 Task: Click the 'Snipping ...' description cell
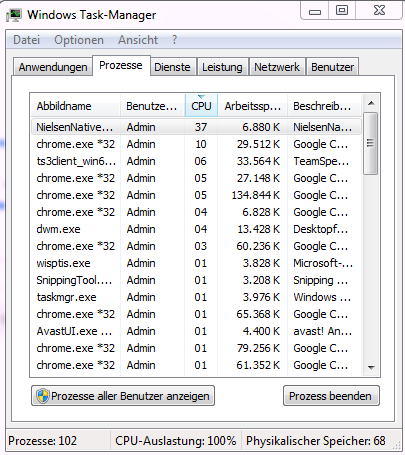(320, 280)
